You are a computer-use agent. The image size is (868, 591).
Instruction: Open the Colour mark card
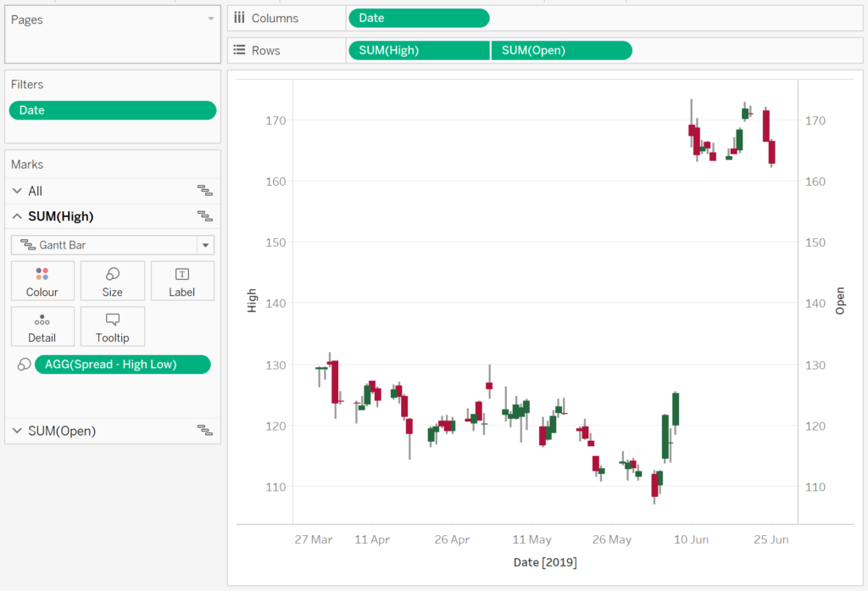tap(42, 281)
